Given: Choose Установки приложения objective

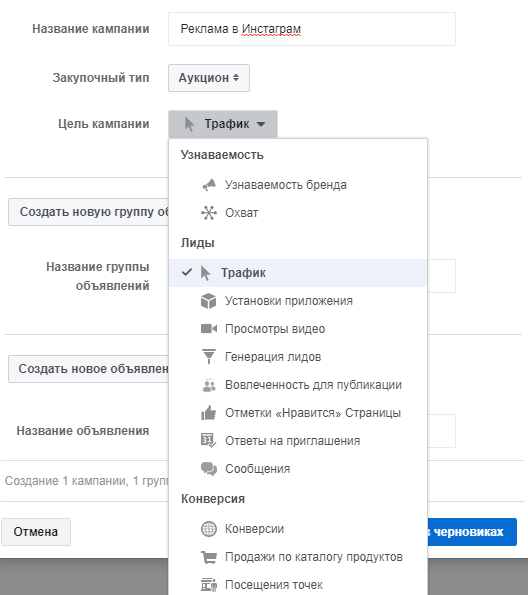Looking at the screenshot, I should 298,301.
